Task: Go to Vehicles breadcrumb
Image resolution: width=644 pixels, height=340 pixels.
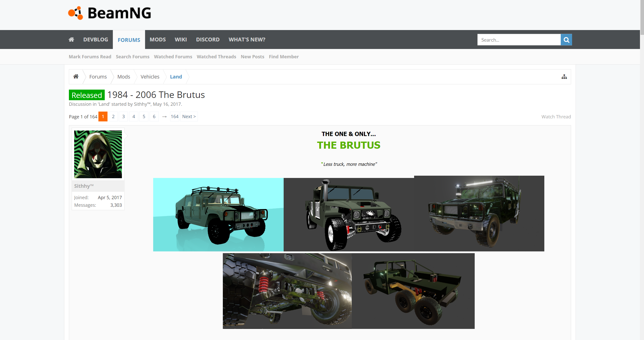Action: coord(150,76)
